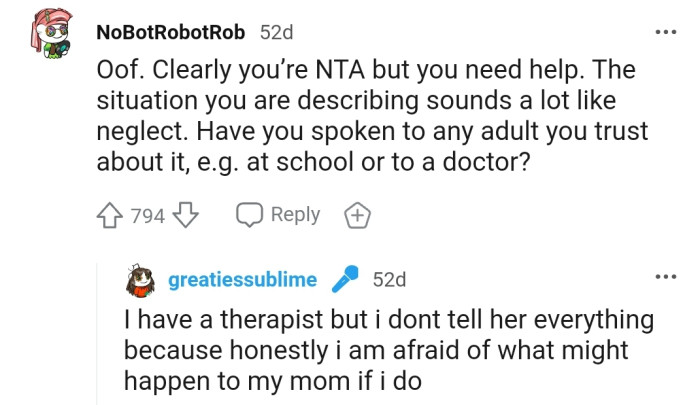This screenshot has height=405, width=700.
Task: Click the blue microphone OP icon
Action: click(x=345, y=280)
